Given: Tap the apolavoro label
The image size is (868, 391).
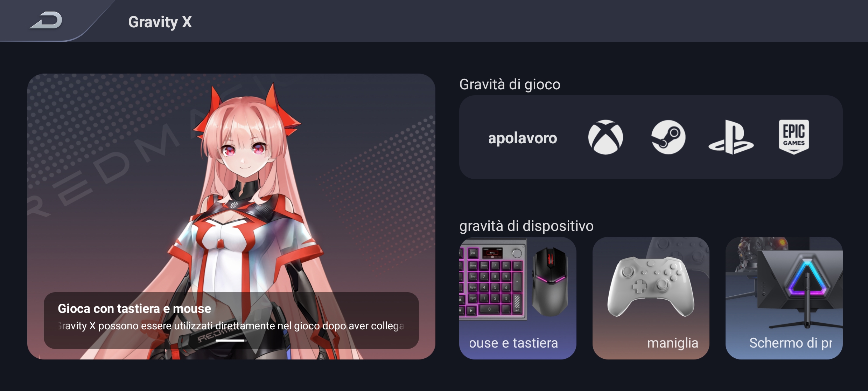Looking at the screenshot, I should [x=523, y=138].
